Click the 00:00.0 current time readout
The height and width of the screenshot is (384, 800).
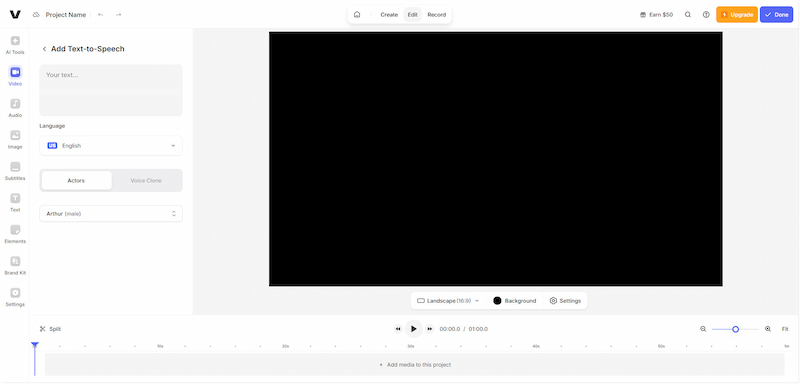click(x=450, y=329)
